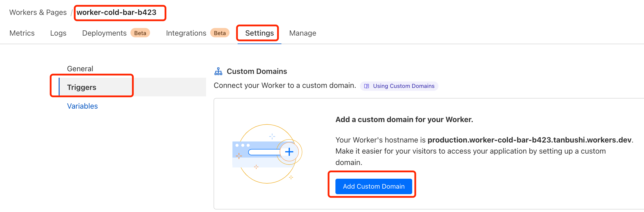644x212 pixels.
Task: Open the Deployments tab
Action: pos(104,33)
